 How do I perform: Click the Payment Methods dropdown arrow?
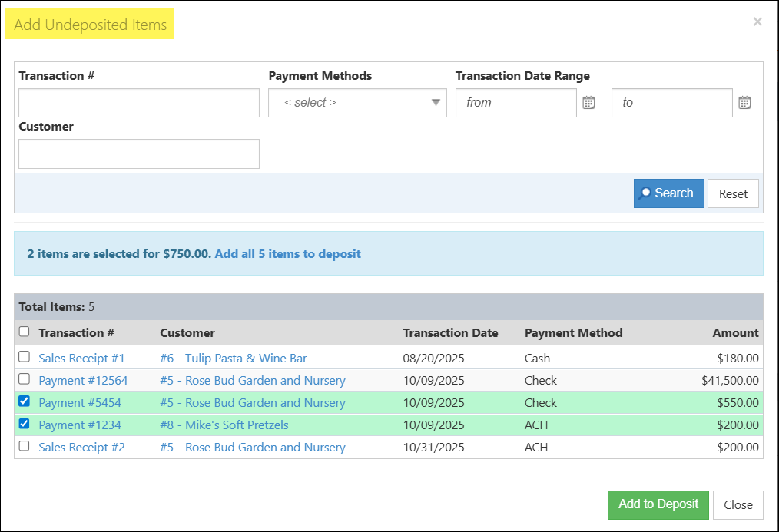tap(436, 102)
